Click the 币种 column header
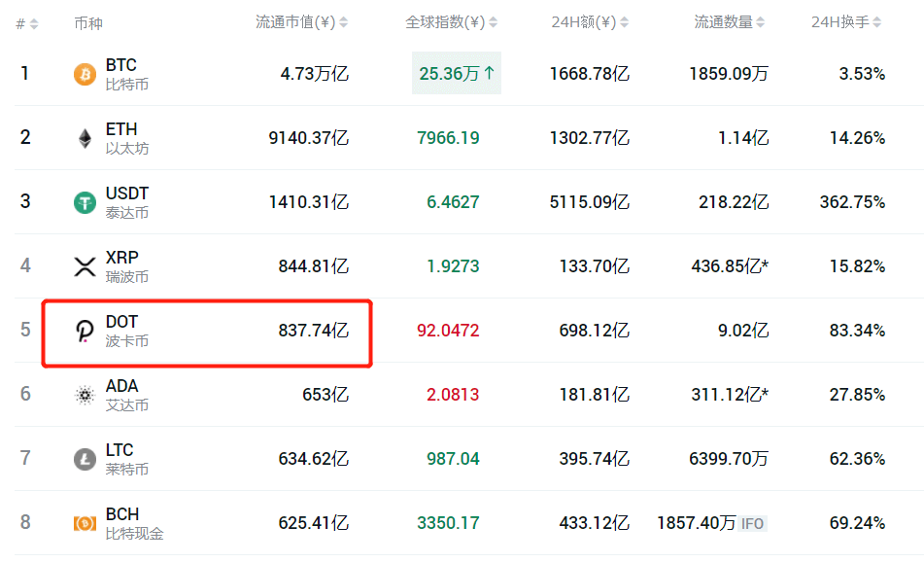The width and height of the screenshot is (924, 562). pos(88,23)
